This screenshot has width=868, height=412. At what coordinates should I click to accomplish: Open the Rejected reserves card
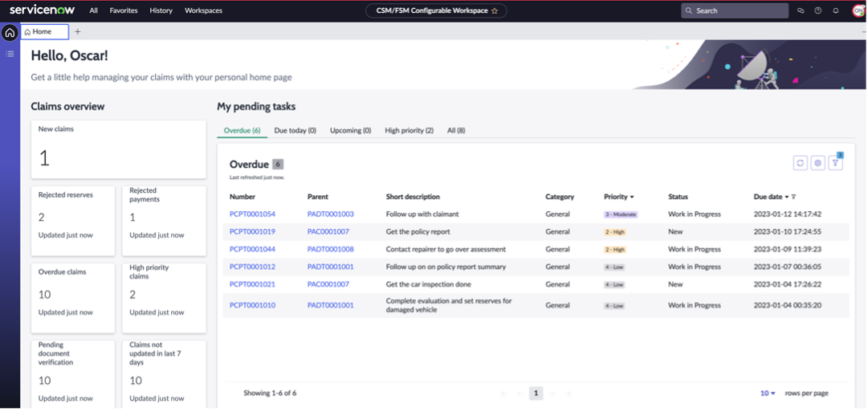pyautogui.click(x=73, y=220)
